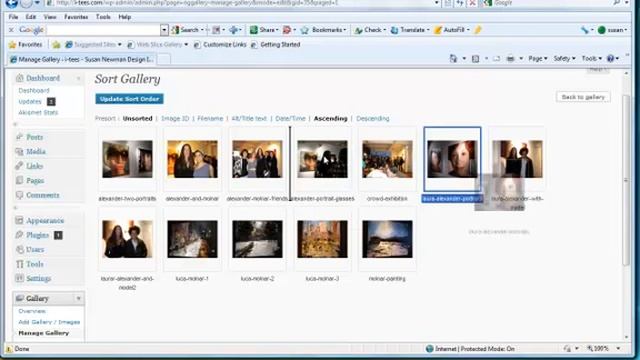640x360 pixels.
Task: Open Google toolbar Bookmarks
Action: [x=323, y=30]
